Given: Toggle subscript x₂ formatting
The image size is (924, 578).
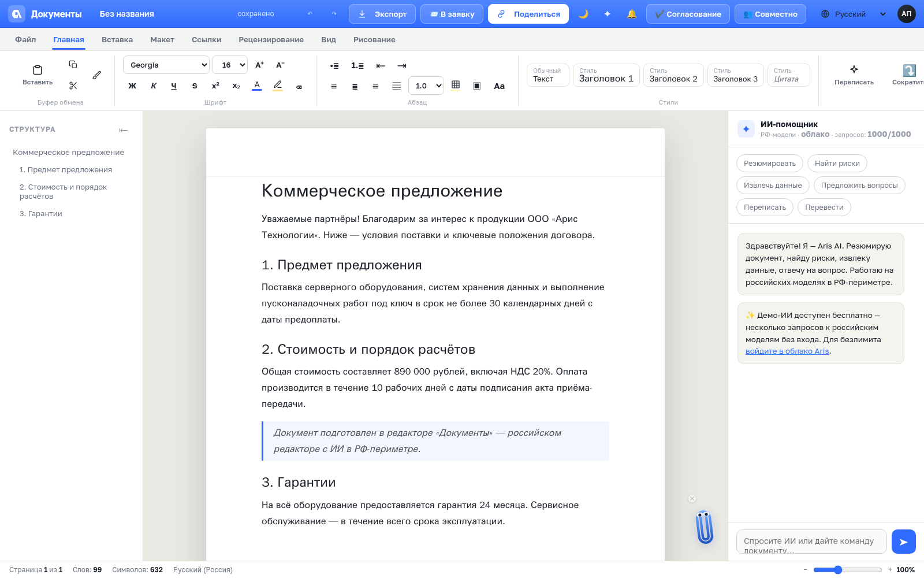Looking at the screenshot, I should pyautogui.click(x=236, y=86).
